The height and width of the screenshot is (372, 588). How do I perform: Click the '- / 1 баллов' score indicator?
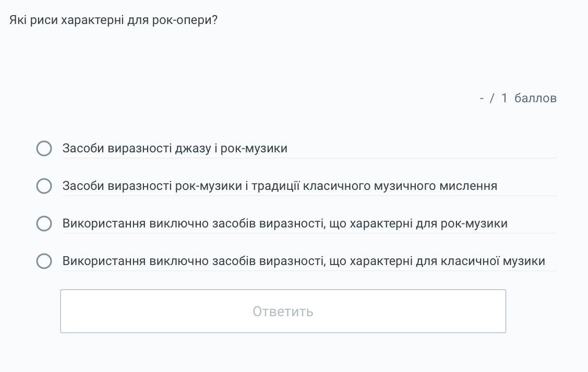click(518, 98)
